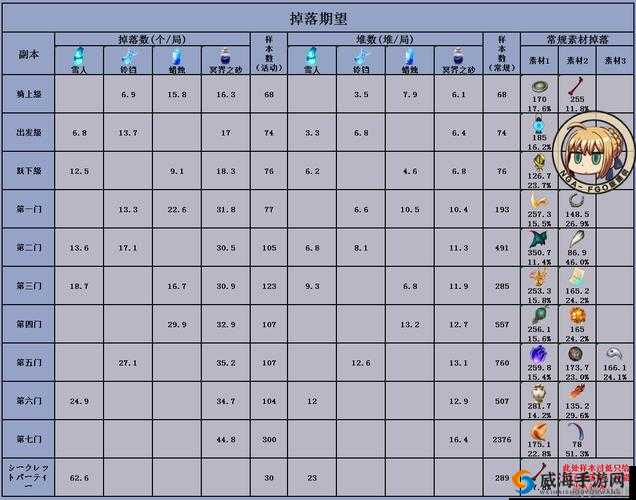The width and height of the screenshot is (636, 500).
Task: Click the cell with value 16.4
Action: (459, 440)
